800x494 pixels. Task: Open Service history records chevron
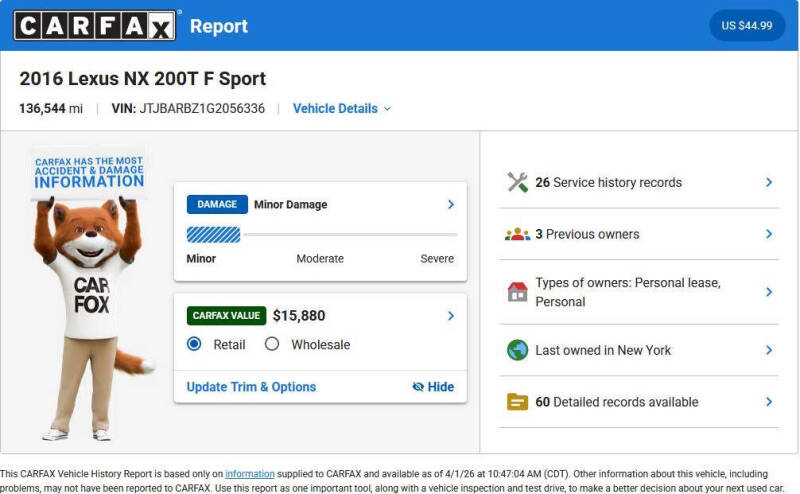769,182
